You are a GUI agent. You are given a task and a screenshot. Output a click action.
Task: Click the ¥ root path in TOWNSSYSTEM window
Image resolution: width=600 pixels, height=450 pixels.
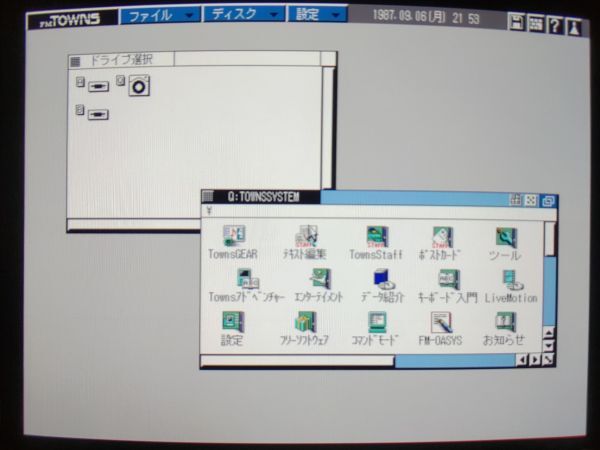tap(209, 210)
